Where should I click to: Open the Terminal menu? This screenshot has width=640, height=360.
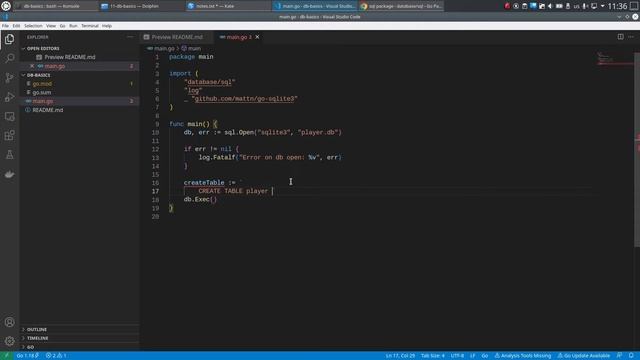[90, 26]
